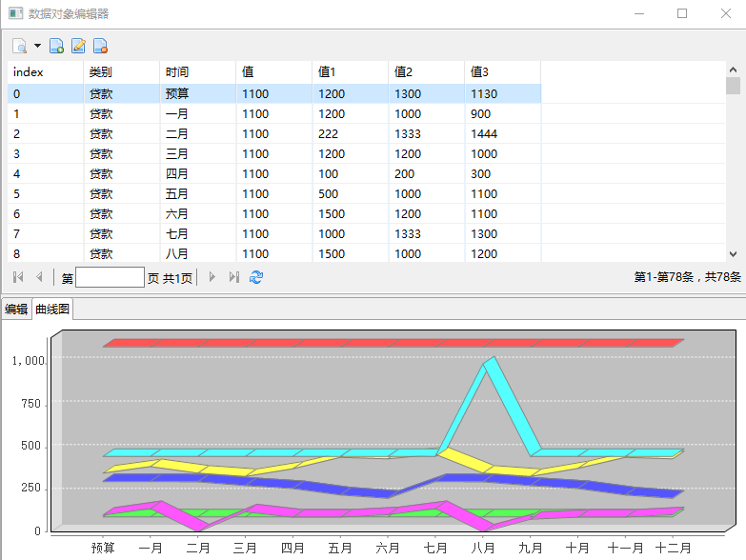Click value 1444 in the 值3 column
This screenshot has height=560, width=746.
pos(484,134)
